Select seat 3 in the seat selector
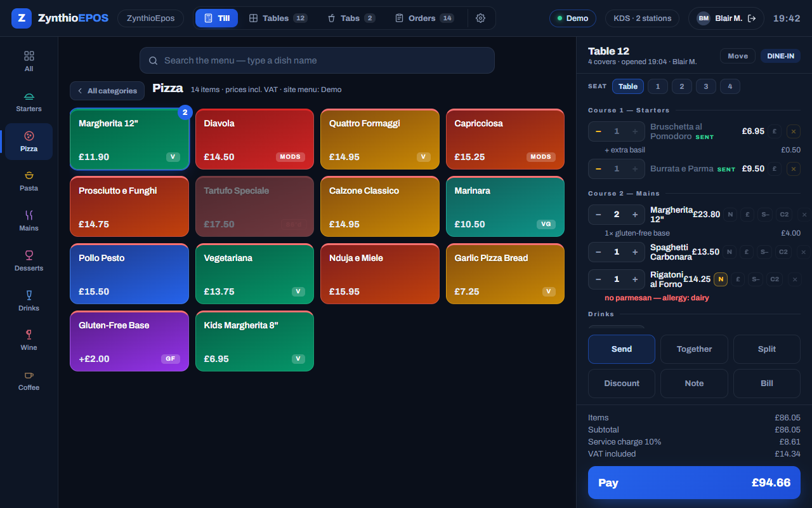Viewport: 812px width, 508px height. point(706,86)
